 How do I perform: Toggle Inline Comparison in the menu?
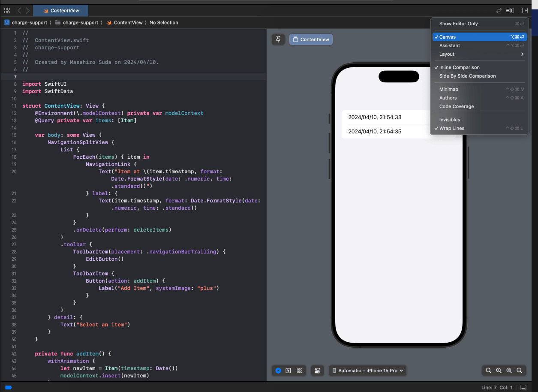pyautogui.click(x=480, y=67)
